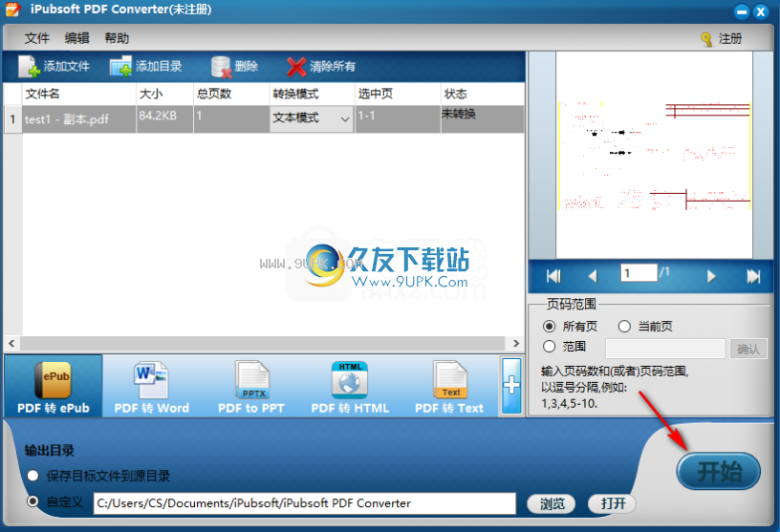Click the 总页数 column header
Viewport: 780px width, 532px height.
(x=231, y=94)
